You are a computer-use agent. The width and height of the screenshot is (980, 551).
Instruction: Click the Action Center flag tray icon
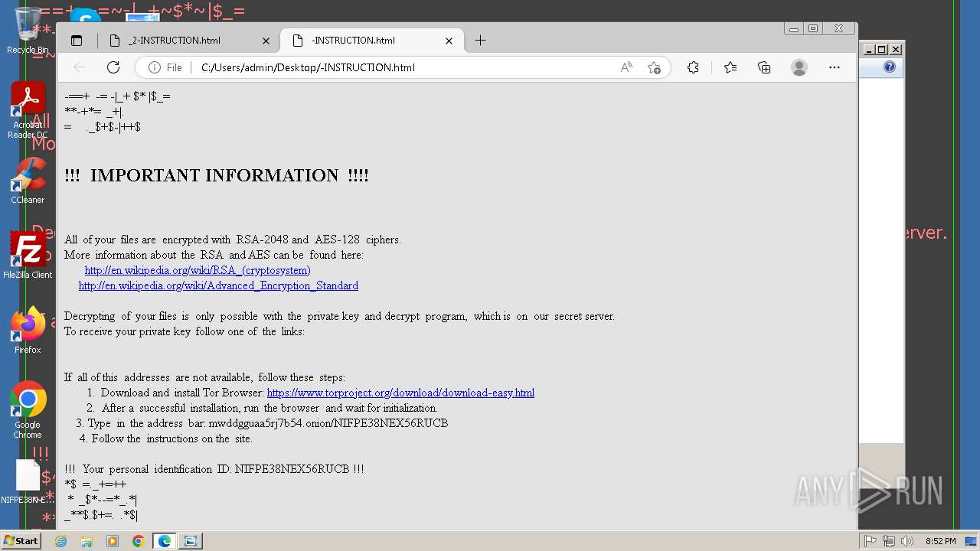click(x=871, y=541)
